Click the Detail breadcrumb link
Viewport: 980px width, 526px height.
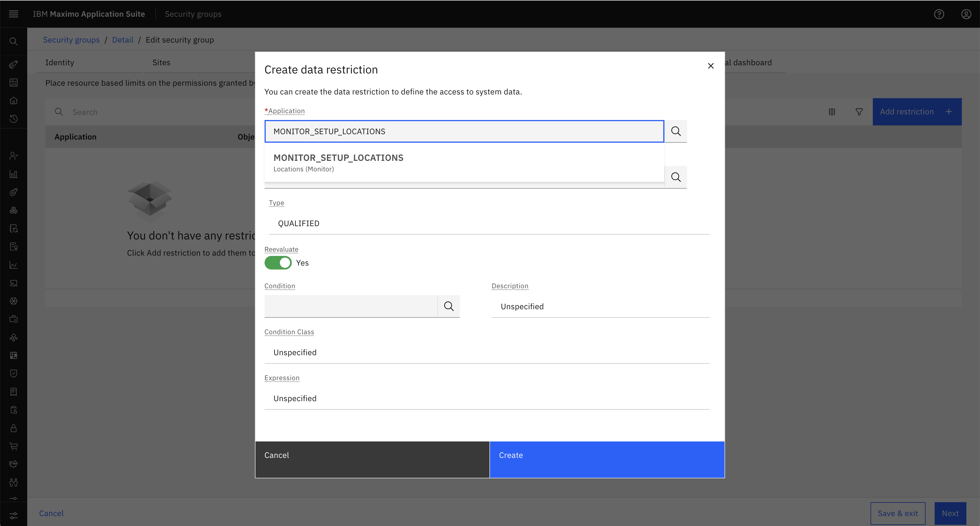pos(122,40)
